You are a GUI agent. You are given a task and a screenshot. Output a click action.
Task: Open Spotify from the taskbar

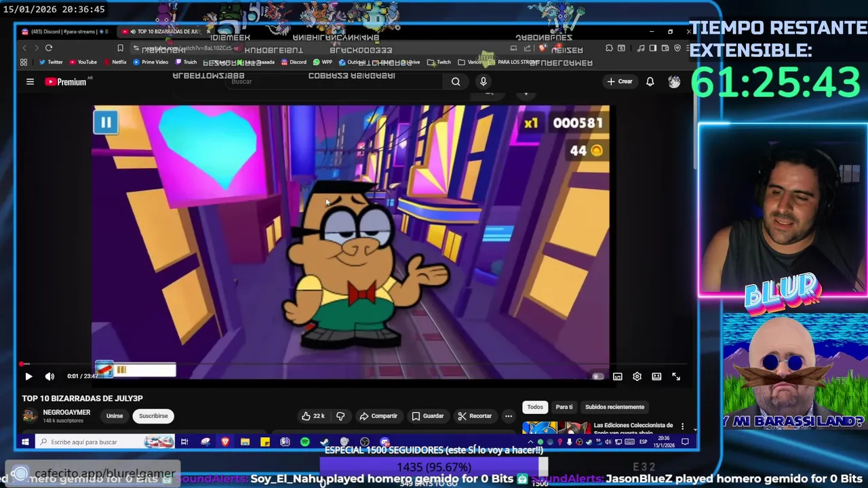click(x=305, y=442)
